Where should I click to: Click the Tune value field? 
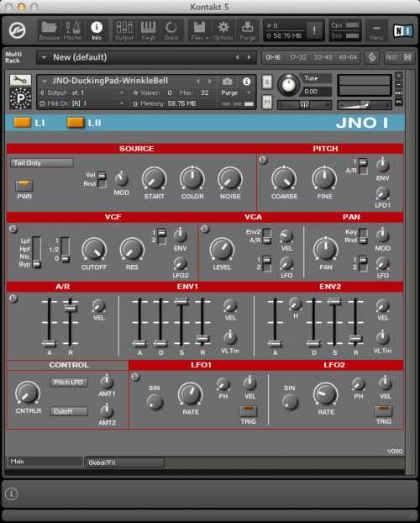point(317,91)
